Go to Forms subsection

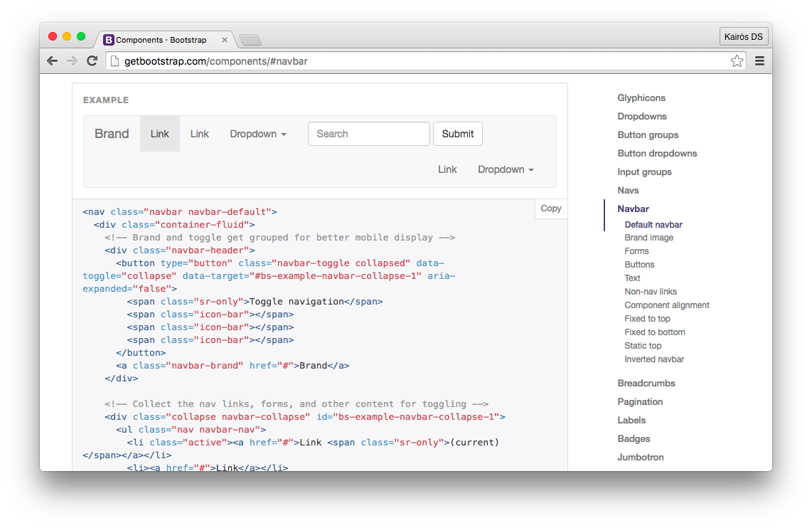point(636,250)
